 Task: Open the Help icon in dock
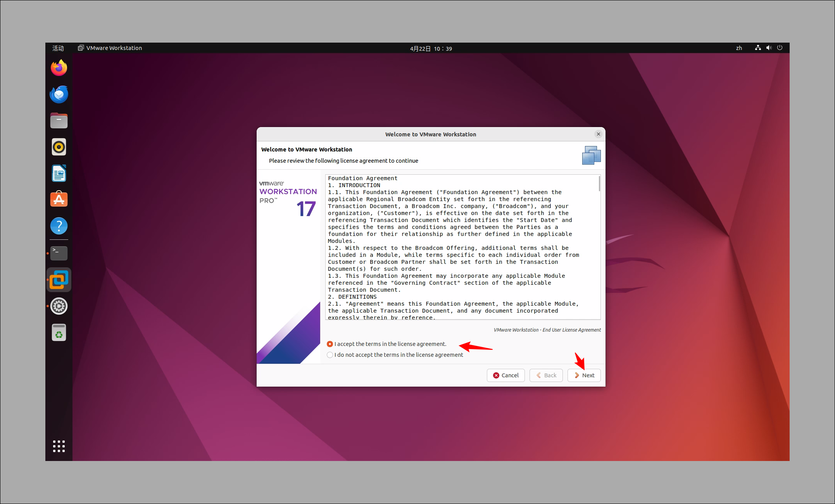[x=59, y=226]
